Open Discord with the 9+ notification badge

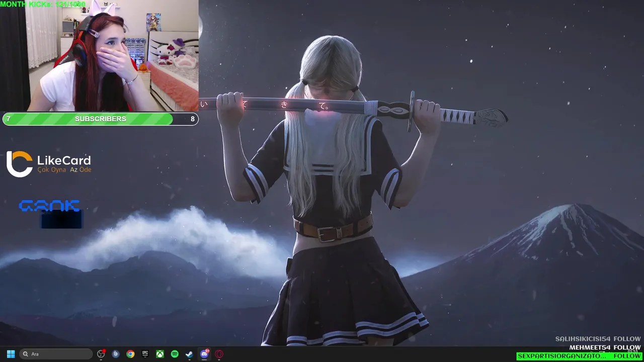204,354
